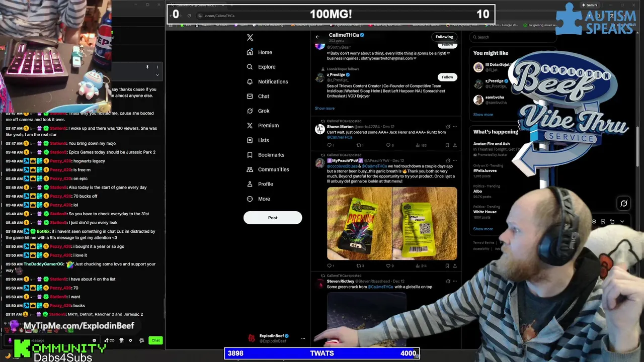Open three-dot menu in chat panel header
644x362 pixels.
click(157, 67)
